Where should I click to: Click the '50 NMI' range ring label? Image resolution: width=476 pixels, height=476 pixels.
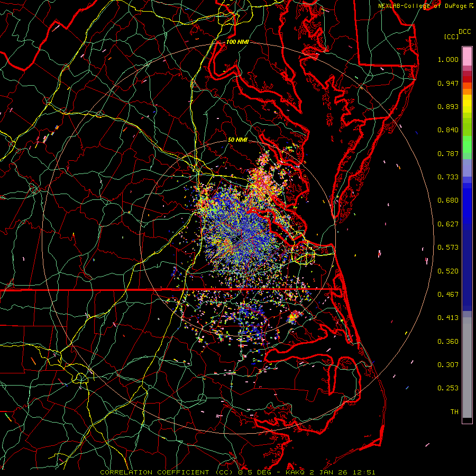coord(237,140)
